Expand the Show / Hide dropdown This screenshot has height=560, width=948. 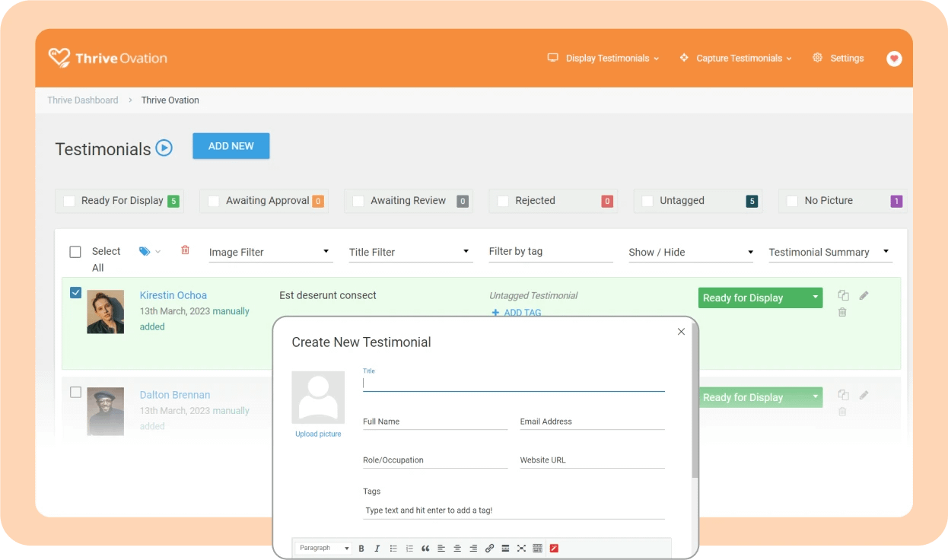click(x=689, y=252)
